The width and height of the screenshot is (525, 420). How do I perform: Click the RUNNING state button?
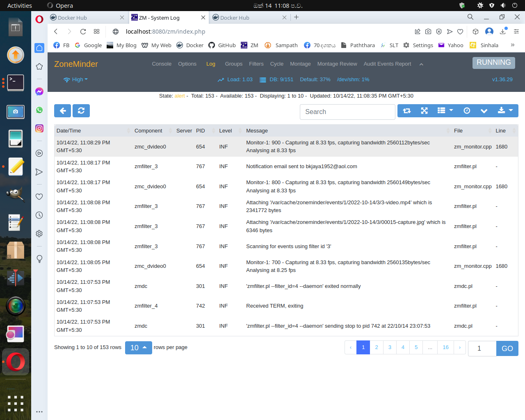[x=494, y=62]
